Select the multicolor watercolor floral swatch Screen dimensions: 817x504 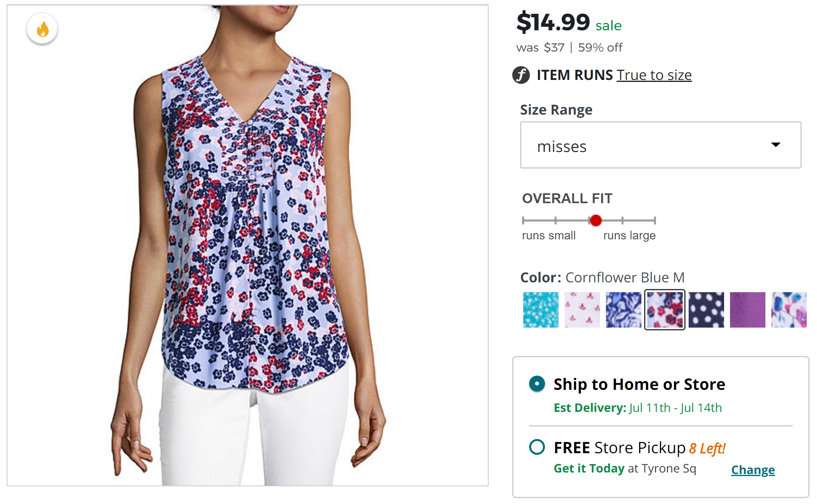789,310
